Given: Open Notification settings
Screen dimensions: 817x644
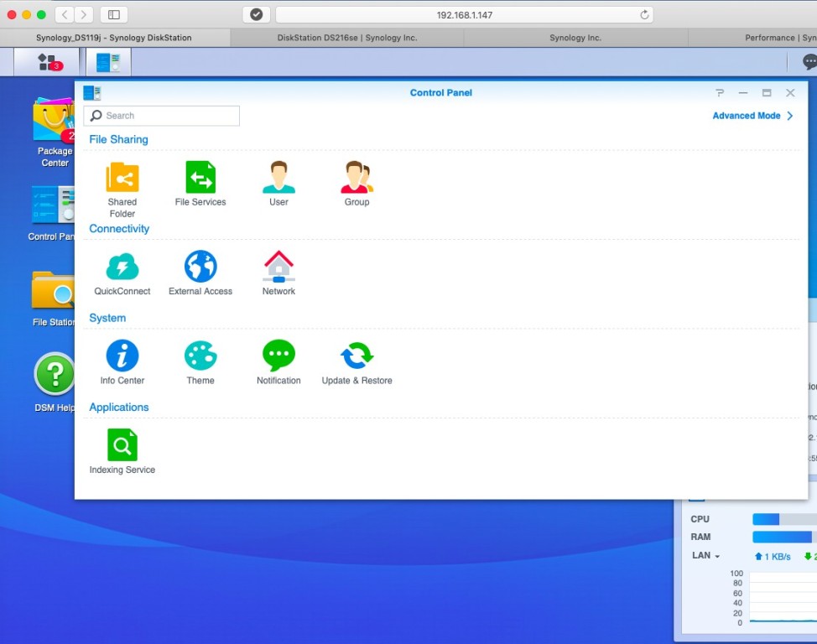Looking at the screenshot, I should tap(278, 362).
